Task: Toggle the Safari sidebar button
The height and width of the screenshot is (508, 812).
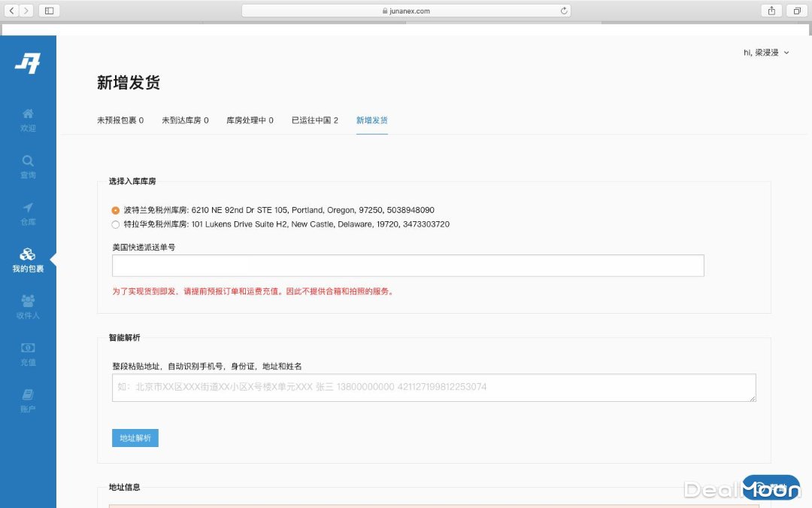Action: tap(49, 11)
